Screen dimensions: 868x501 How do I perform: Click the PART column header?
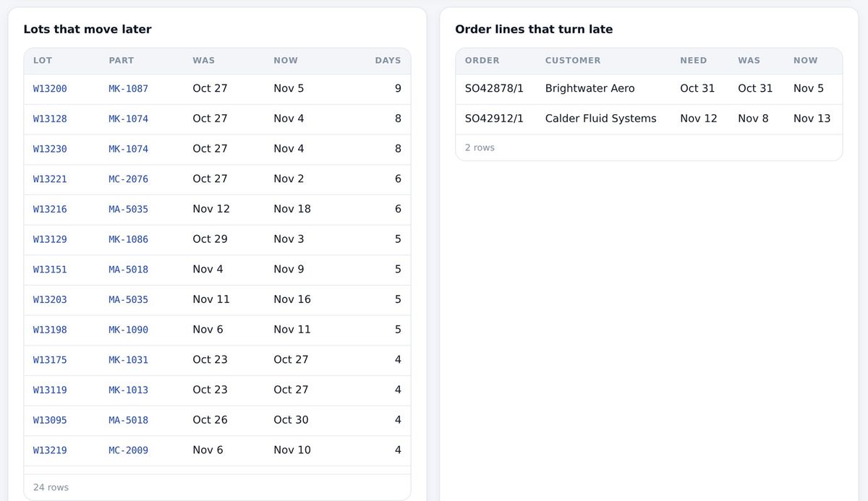pyautogui.click(x=121, y=61)
